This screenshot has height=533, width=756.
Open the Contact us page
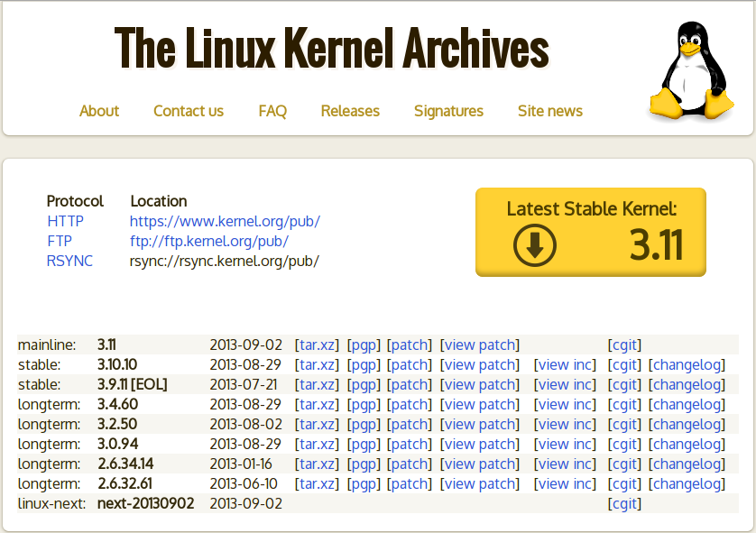point(189,111)
